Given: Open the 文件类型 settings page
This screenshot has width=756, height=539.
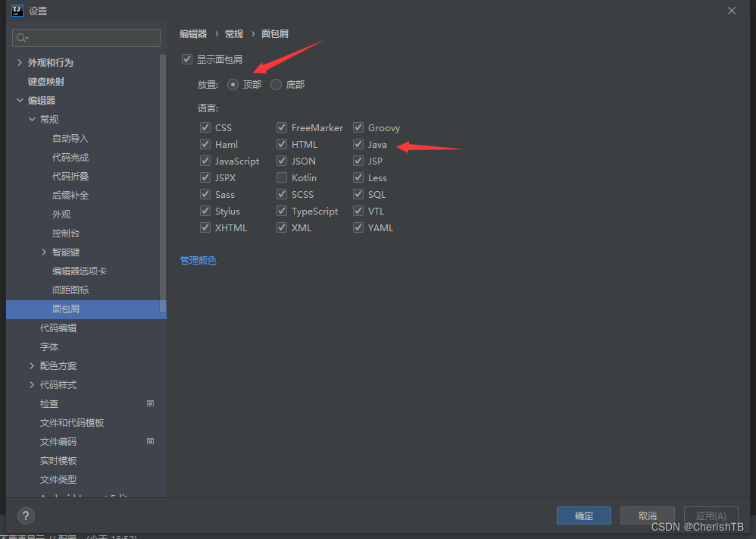Looking at the screenshot, I should click(x=58, y=480).
